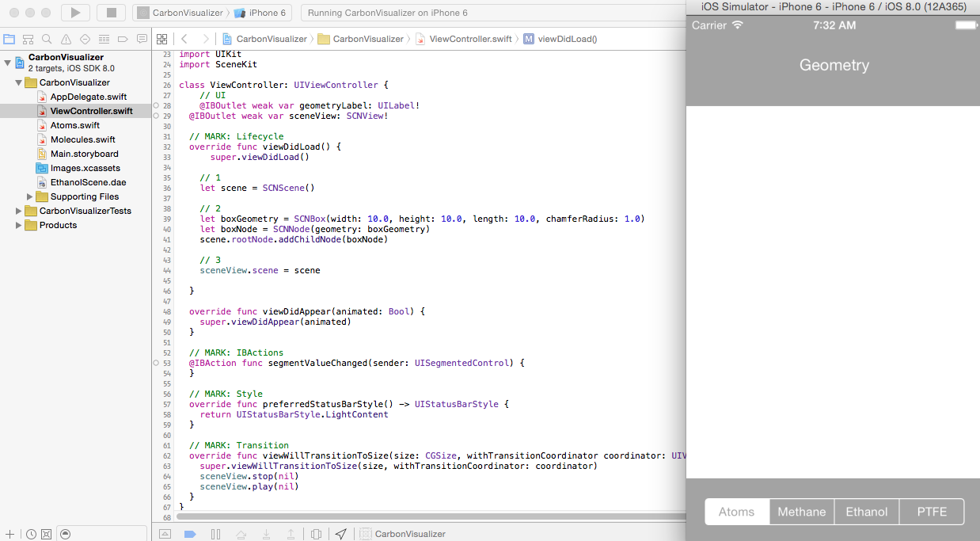Click the simulator time 7:32 AM

(834, 25)
